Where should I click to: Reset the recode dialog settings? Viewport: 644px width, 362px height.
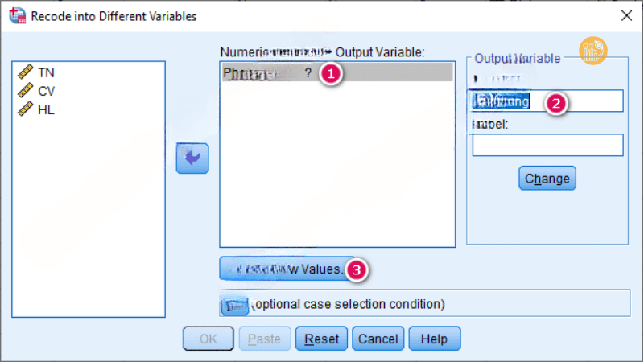click(321, 339)
